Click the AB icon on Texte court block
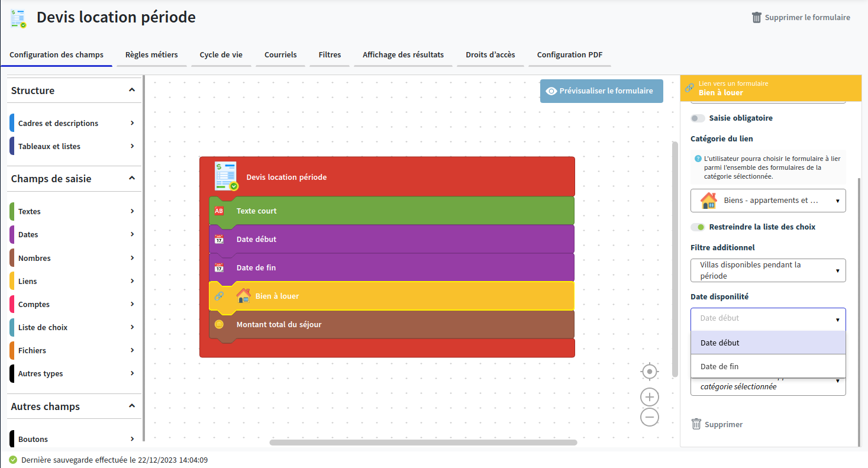Image resolution: width=868 pixels, height=468 pixels. click(x=219, y=211)
